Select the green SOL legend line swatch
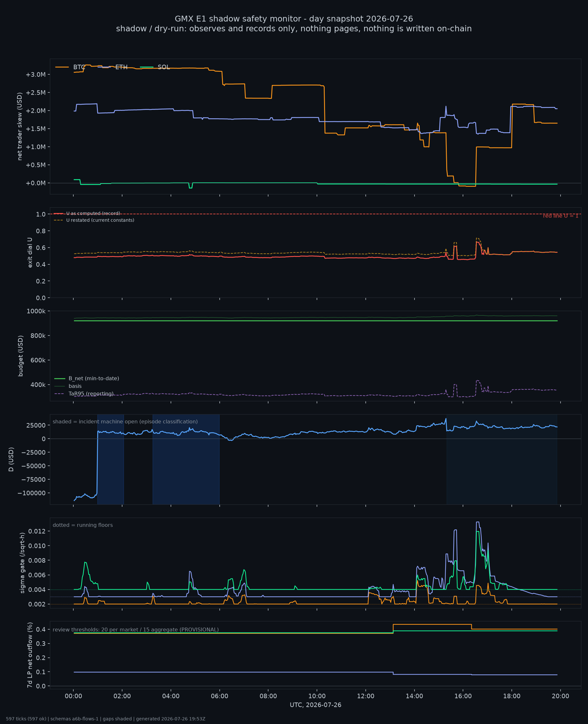This screenshot has width=588, height=724. coord(147,67)
